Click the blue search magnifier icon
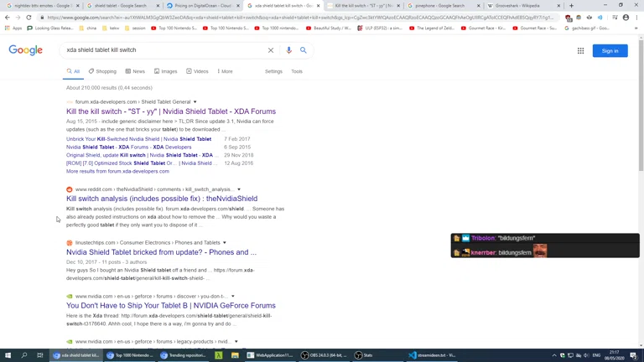The image size is (644, 362). [x=304, y=50]
